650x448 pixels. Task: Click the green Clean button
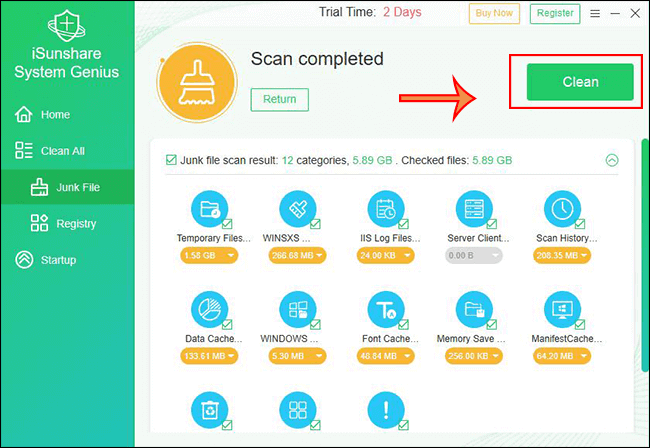pos(580,82)
